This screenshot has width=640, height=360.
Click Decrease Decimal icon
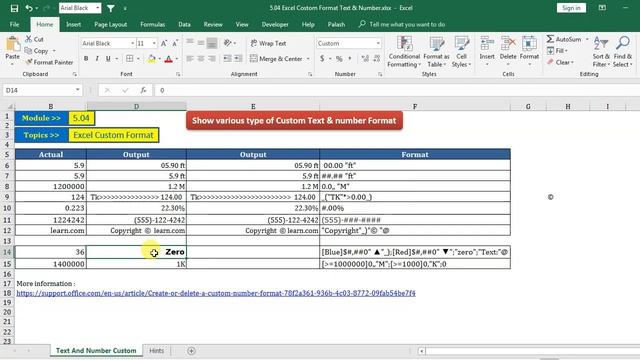coord(377,59)
